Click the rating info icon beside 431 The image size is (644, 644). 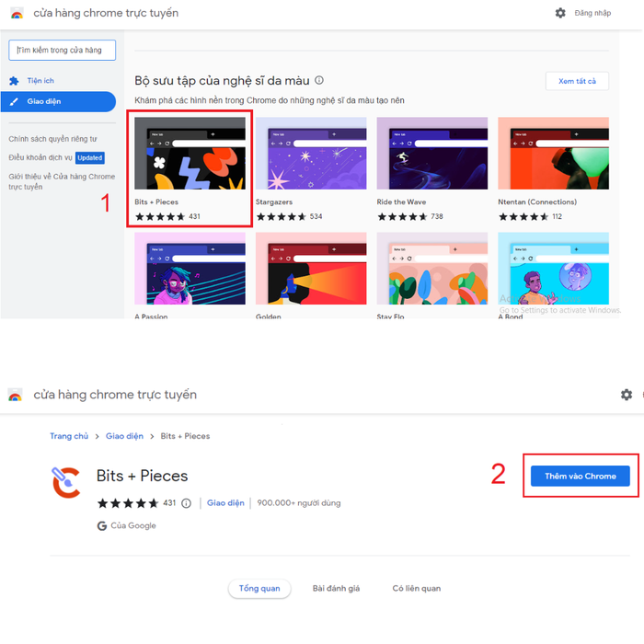point(186,503)
